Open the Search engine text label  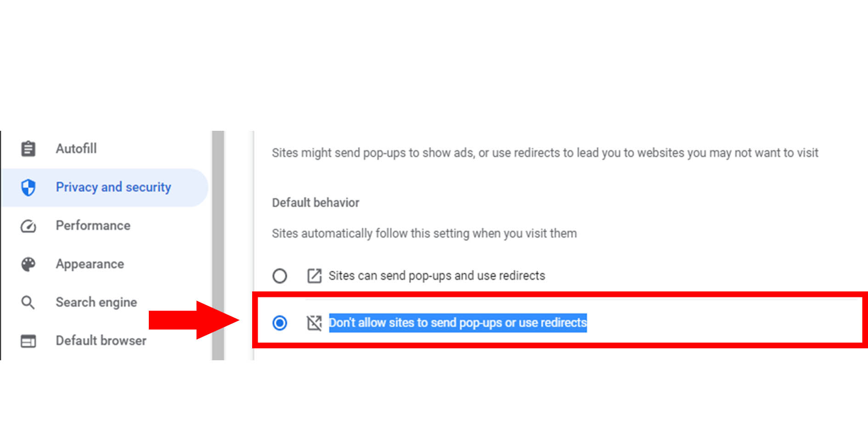(x=96, y=302)
